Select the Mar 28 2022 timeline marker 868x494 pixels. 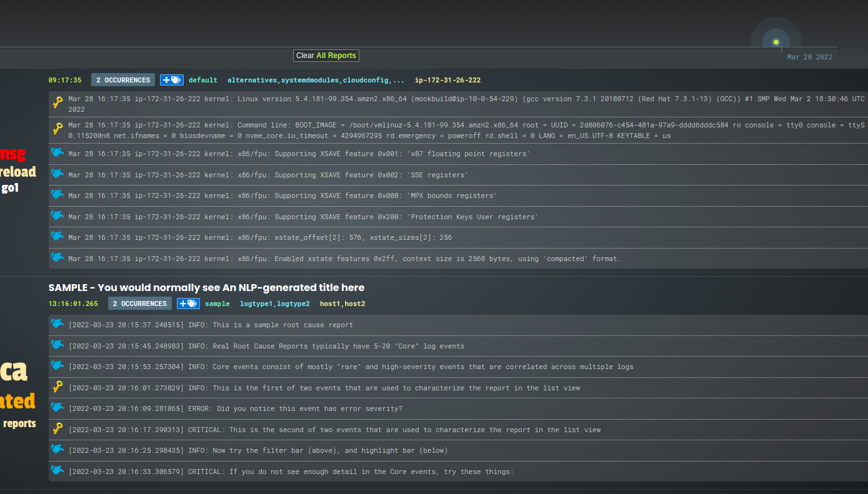coord(776,42)
